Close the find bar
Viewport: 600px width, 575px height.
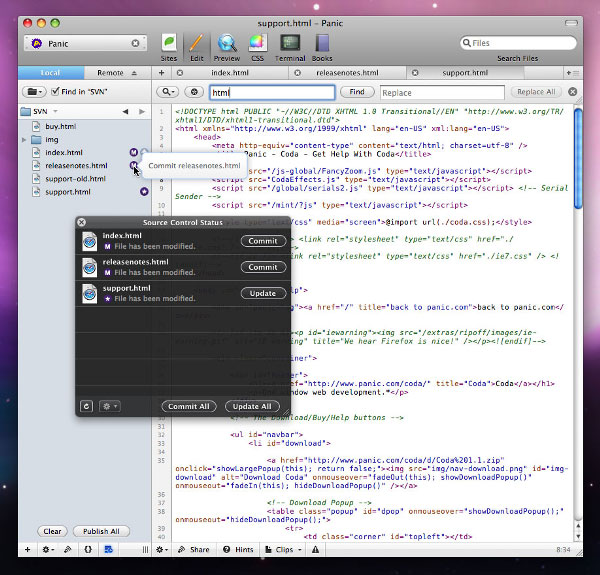click(572, 92)
